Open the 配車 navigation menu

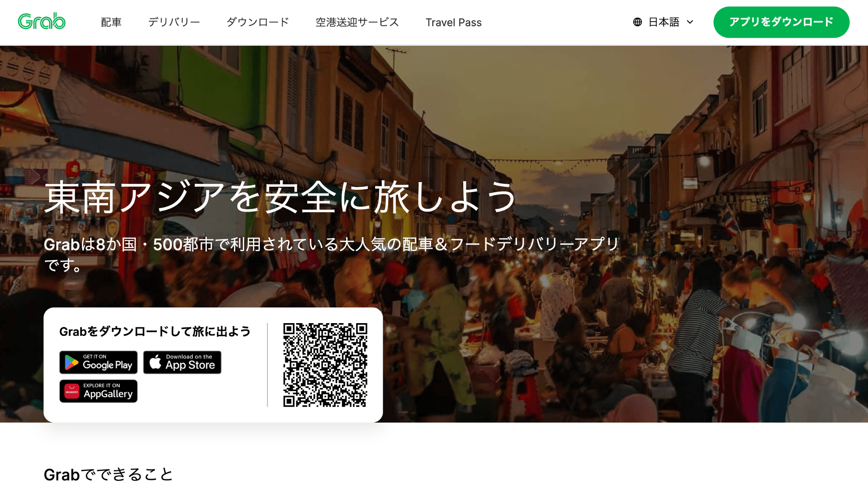tap(111, 22)
